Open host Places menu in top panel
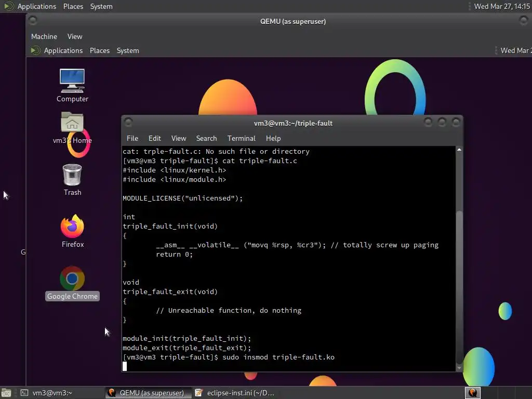The height and width of the screenshot is (399, 532). [73, 6]
